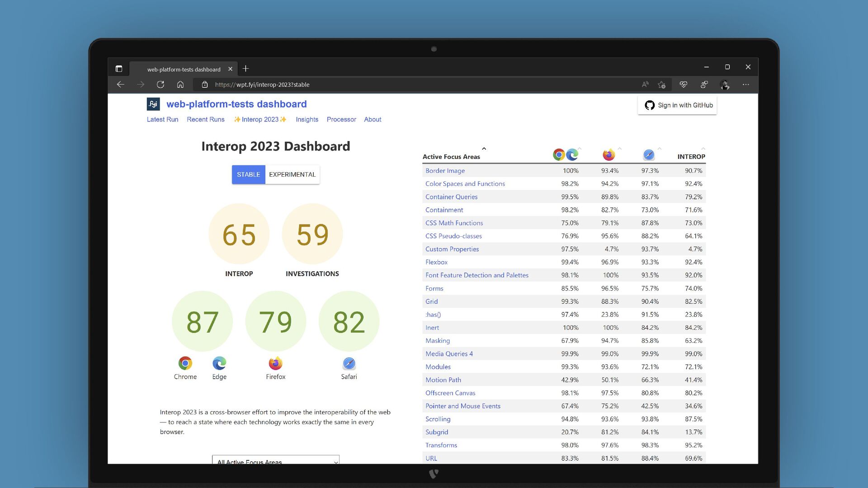Open user profile avatar

(725, 84)
